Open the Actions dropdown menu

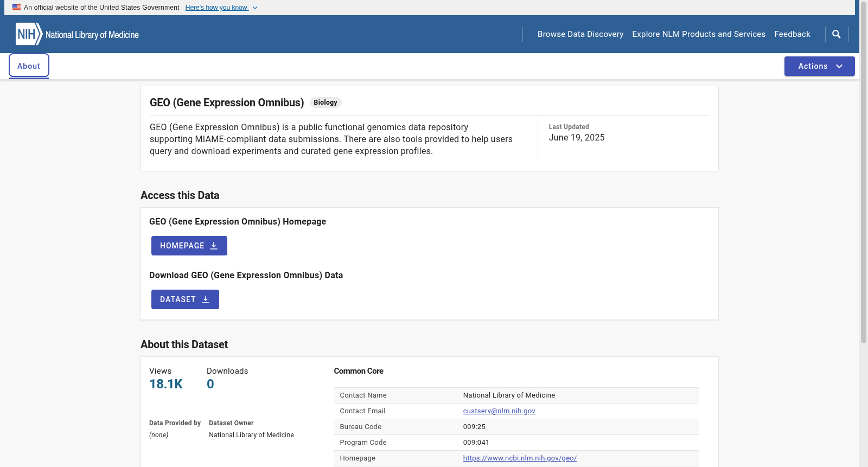[819, 66]
